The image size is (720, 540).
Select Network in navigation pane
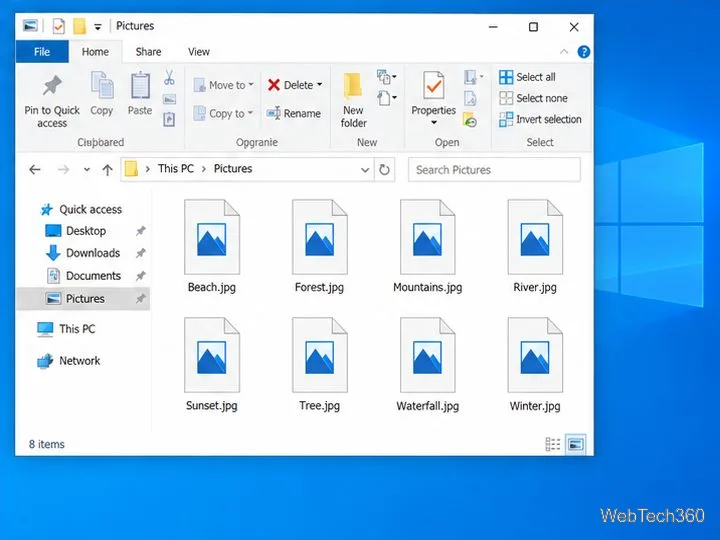tap(68, 360)
